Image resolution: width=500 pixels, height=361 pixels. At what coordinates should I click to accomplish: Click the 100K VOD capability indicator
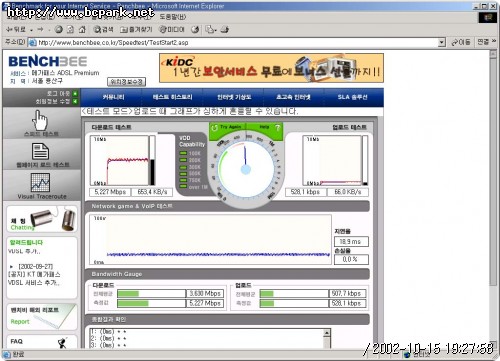190,153
